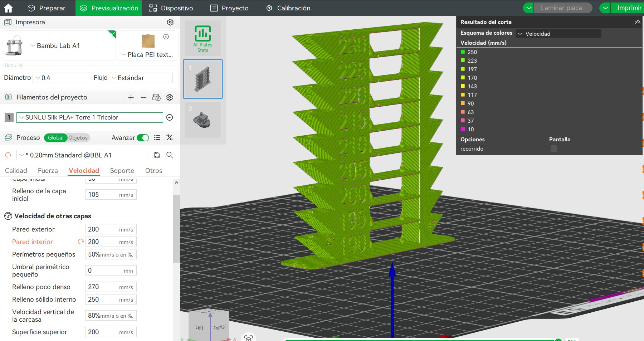Switch to the Preparar tab
Screen dimensions: 644x341
47,8
